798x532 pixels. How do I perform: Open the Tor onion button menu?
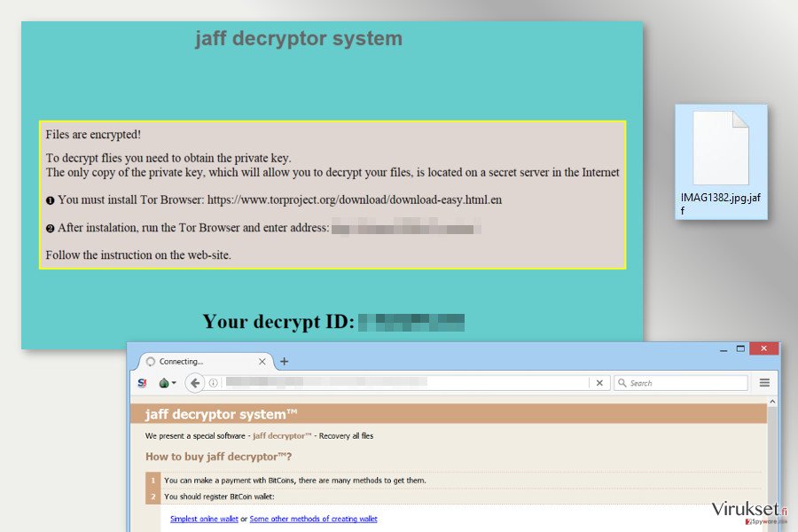[167, 383]
